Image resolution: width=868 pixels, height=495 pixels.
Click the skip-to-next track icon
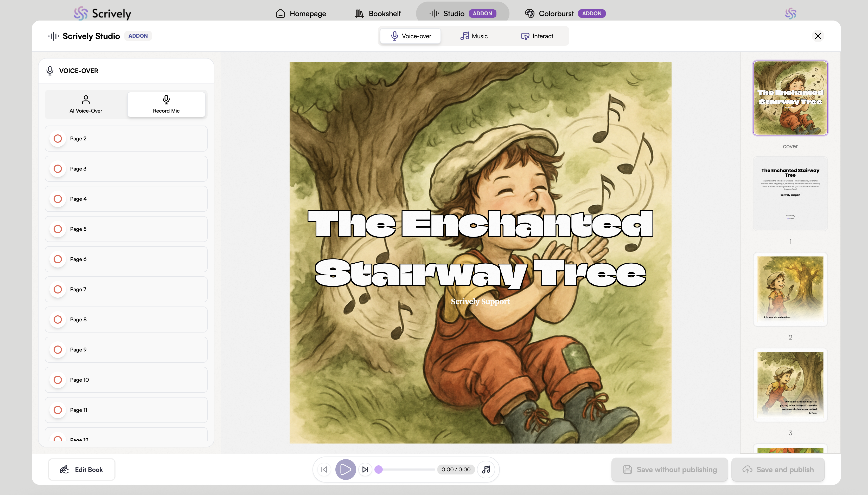click(x=365, y=470)
